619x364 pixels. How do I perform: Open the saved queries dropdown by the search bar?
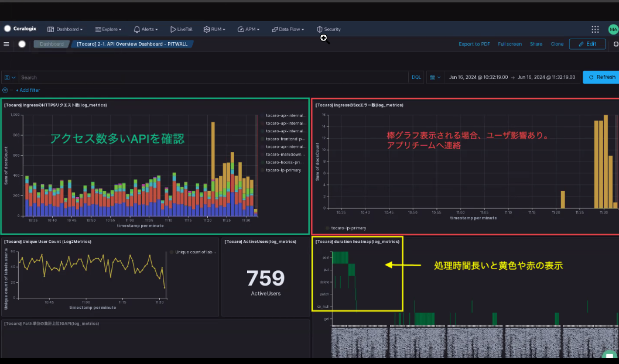tap(9, 77)
